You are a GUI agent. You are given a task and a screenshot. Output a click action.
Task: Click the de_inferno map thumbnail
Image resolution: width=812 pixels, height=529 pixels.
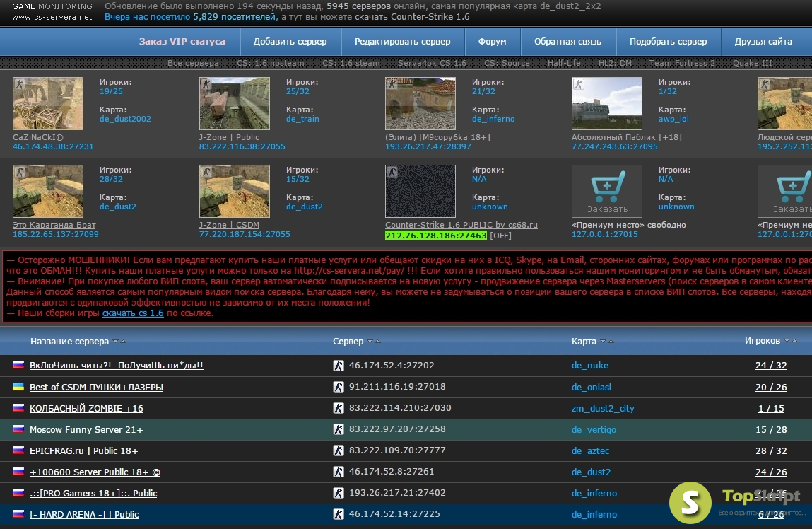(420, 104)
